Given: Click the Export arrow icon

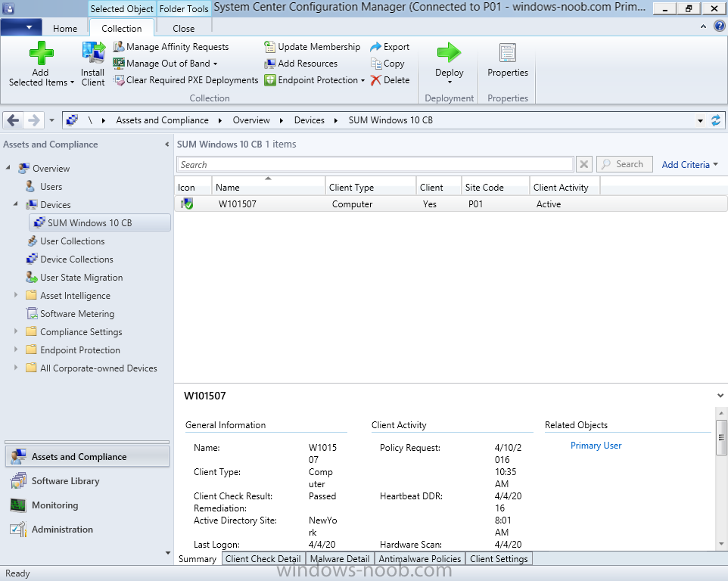Looking at the screenshot, I should [375, 47].
